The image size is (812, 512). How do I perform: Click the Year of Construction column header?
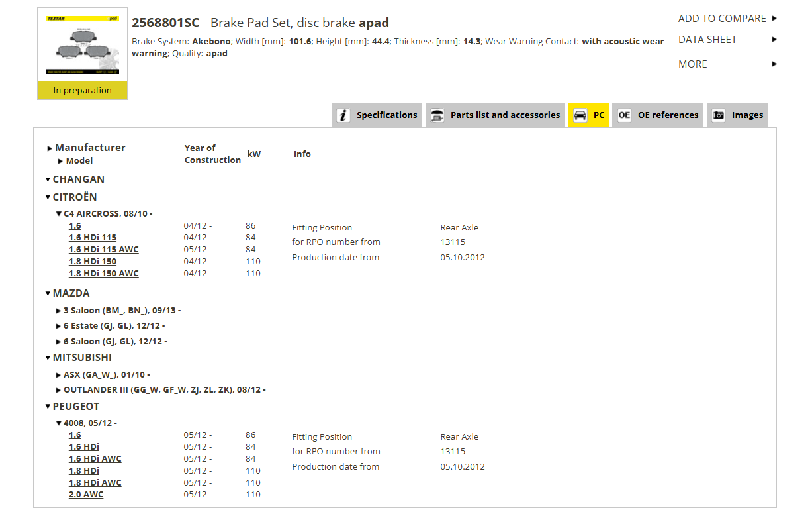coord(212,154)
